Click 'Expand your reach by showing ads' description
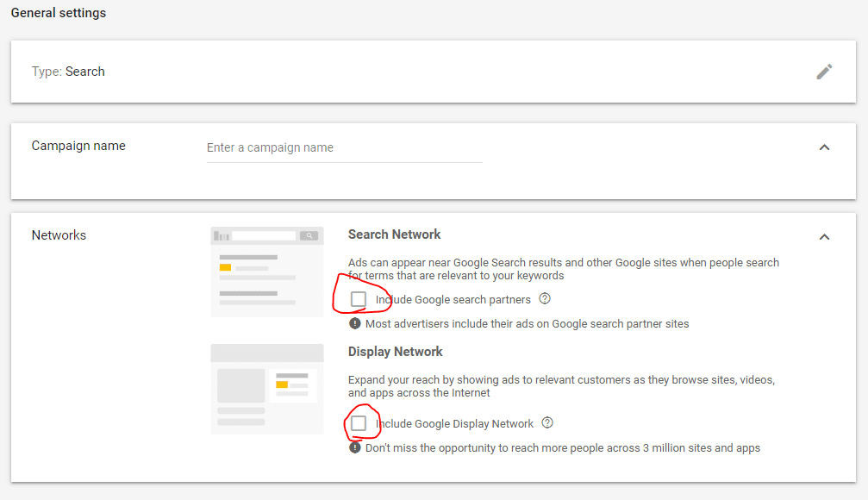Image resolution: width=868 pixels, height=500 pixels. tap(561, 386)
